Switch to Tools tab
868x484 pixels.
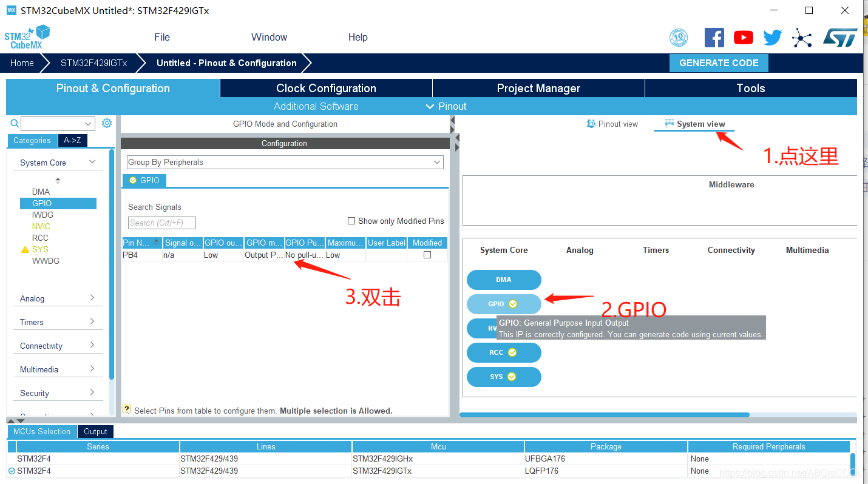(x=751, y=88)
